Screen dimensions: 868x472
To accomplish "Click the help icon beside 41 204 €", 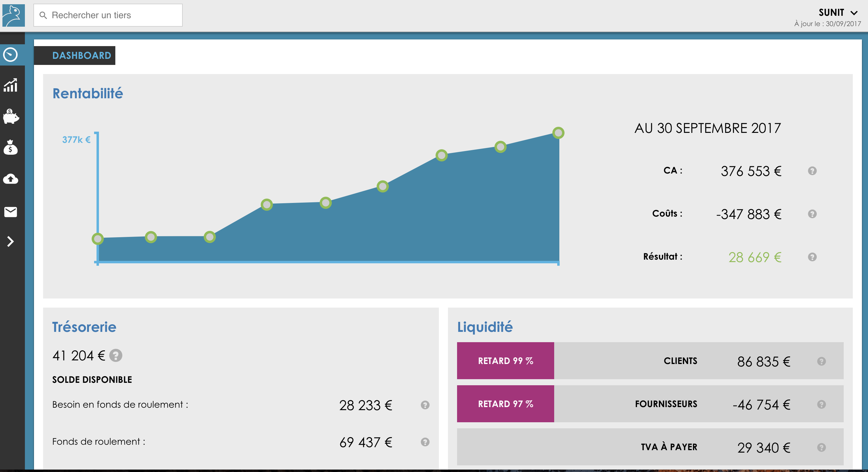I will click(x=116, y=356).
